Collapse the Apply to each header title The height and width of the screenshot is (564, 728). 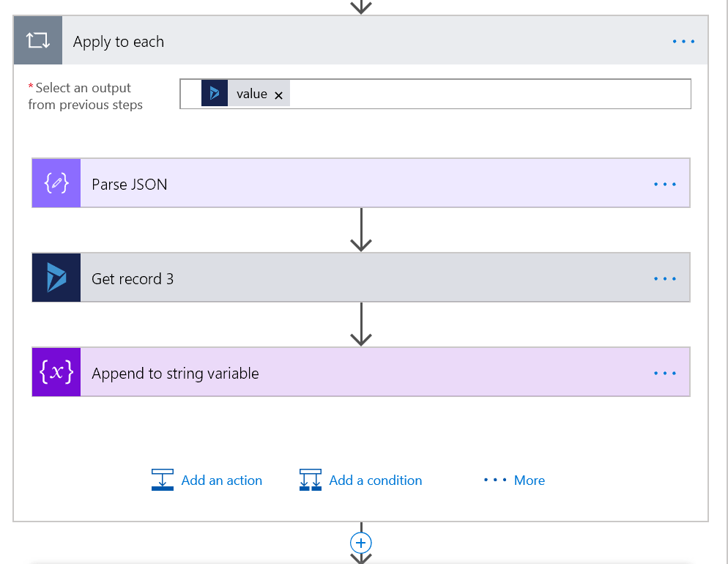click(x=119, y=42)
